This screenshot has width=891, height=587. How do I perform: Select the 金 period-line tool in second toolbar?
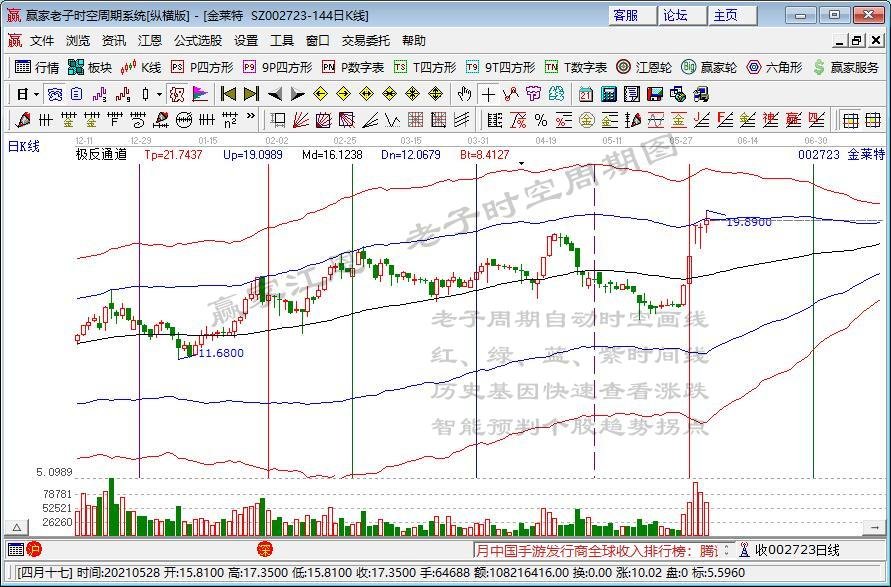69,120
